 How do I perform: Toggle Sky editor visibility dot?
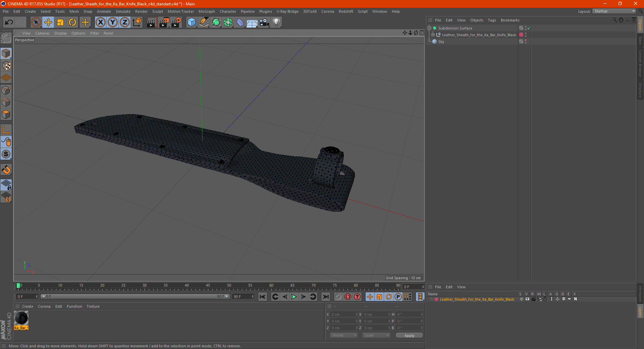click(x=526, y=41)
